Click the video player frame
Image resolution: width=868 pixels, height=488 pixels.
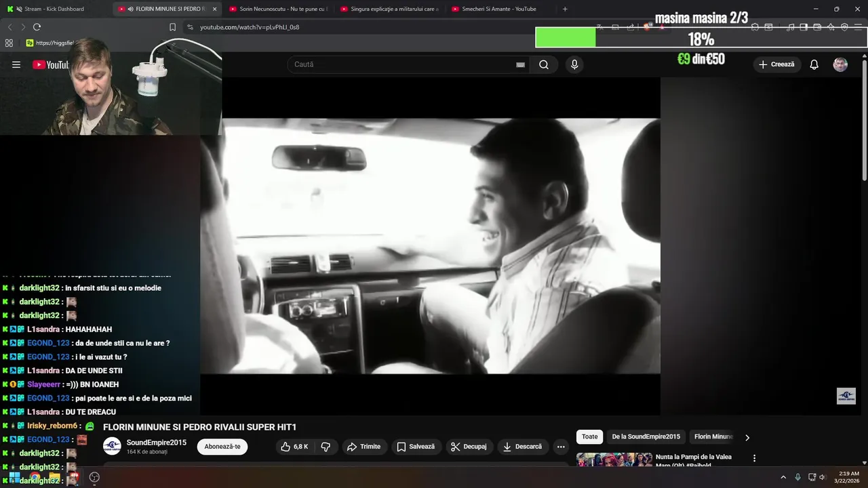430,246
